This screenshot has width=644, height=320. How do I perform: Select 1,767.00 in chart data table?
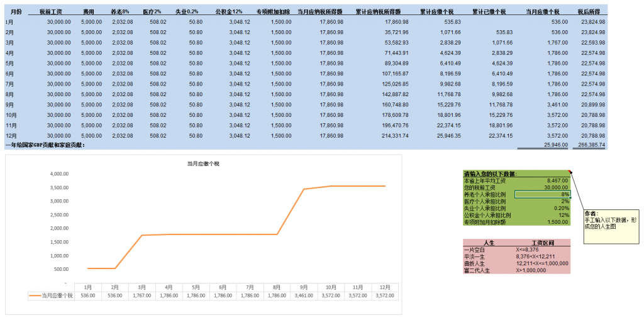click(142, 295)
